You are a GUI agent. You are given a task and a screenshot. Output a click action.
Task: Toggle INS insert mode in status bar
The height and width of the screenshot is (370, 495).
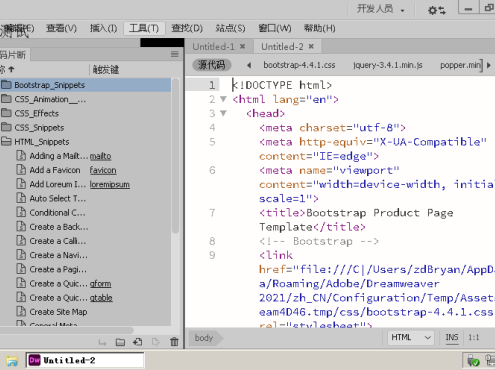[452, 338]
